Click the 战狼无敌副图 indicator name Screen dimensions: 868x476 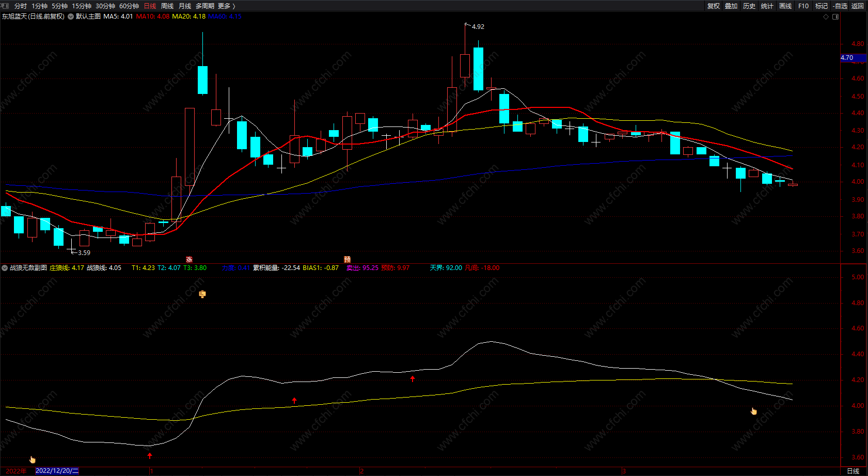click(28, 268)
